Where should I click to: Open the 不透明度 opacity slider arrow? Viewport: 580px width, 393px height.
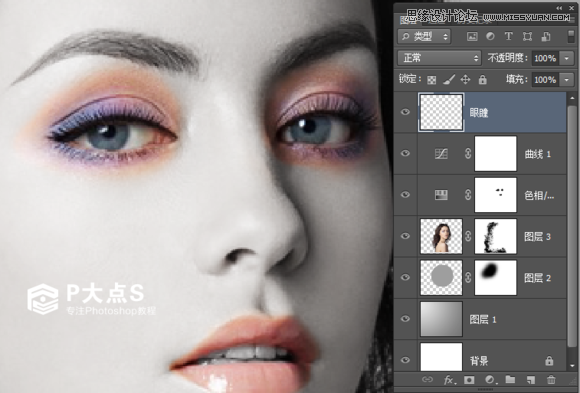tap(567, 58)
